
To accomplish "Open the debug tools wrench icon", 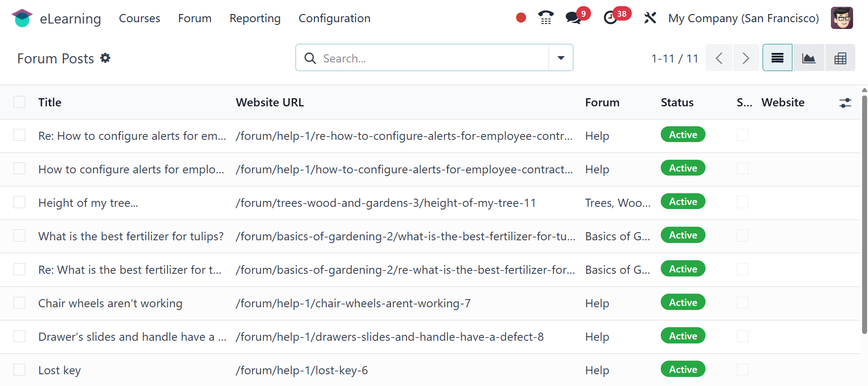I will pos(650,18).
